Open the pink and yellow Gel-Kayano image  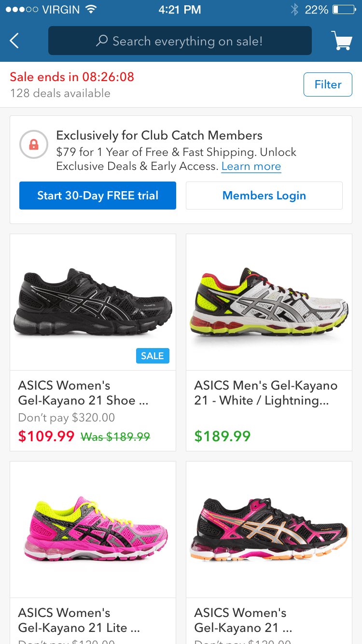tap(93, 529)
